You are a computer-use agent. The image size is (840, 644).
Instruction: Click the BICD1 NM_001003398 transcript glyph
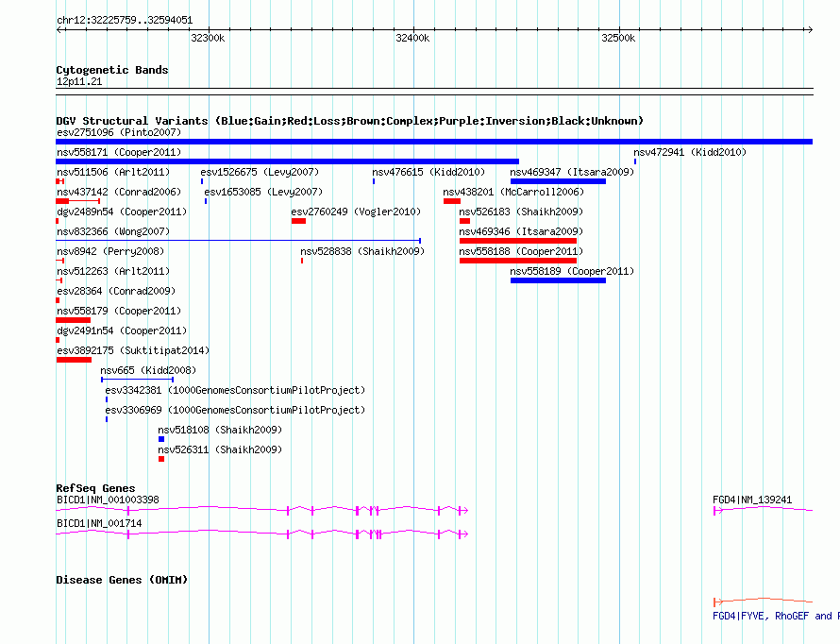(x=262, y=510)
